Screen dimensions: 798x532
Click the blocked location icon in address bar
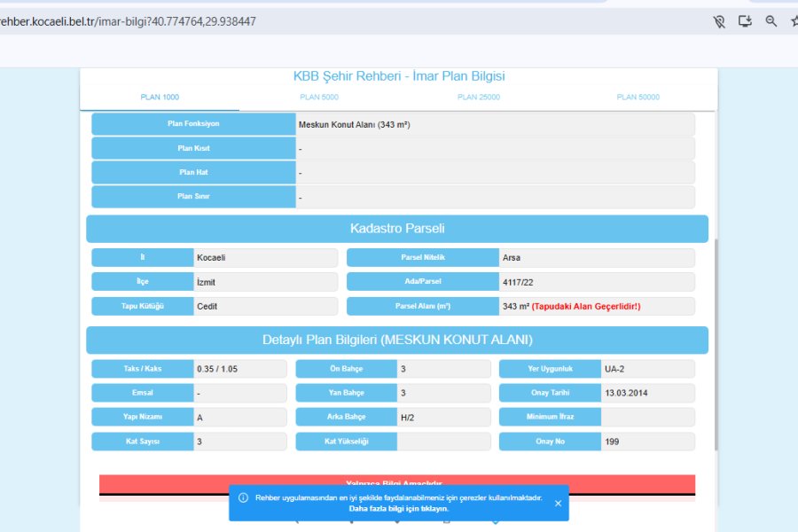click(x=720, y=21)
